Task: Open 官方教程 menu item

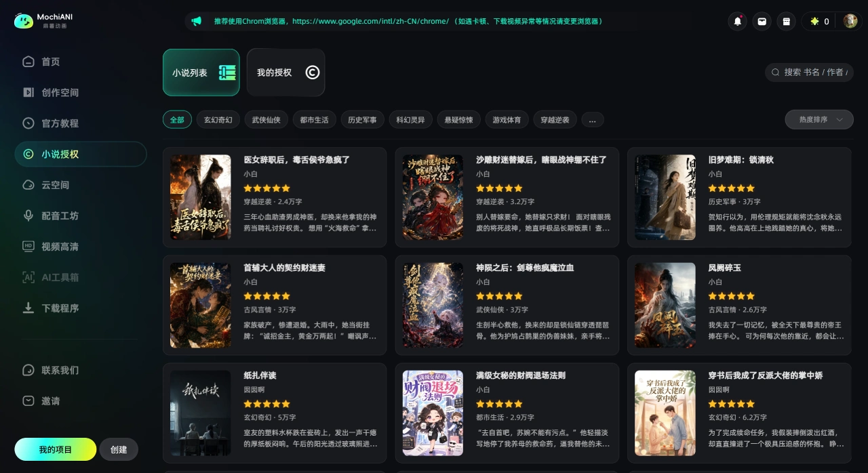Action: tap(80, 123)
